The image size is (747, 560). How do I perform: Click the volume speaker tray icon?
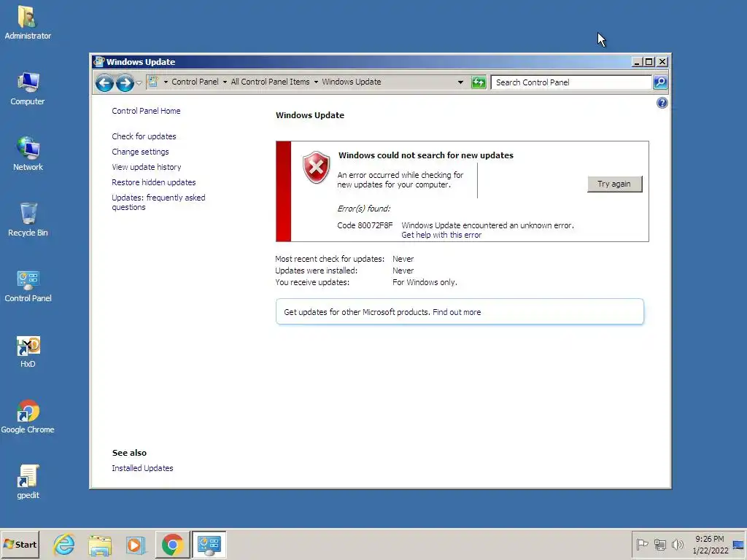coord(677,544)
